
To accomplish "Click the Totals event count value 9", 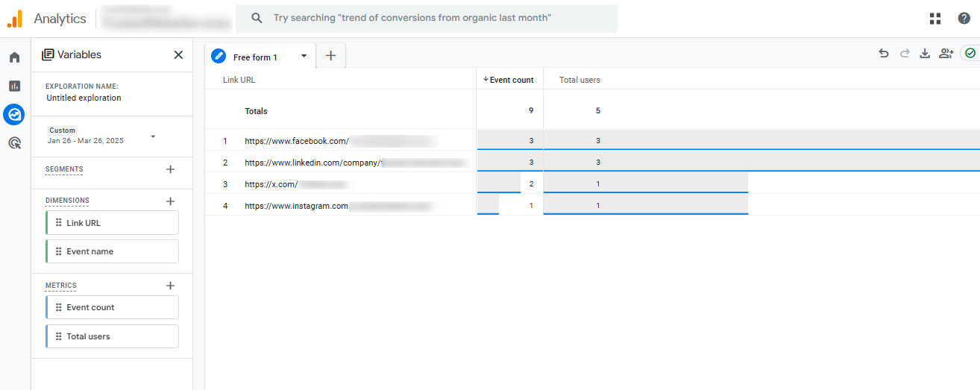I will click(x=531, y=111).
